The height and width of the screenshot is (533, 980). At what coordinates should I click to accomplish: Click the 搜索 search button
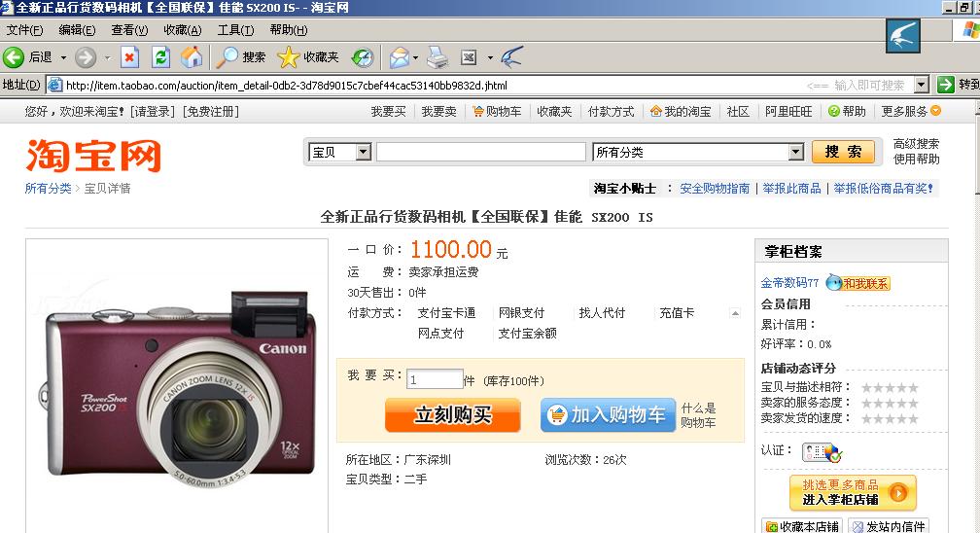click(843, 152)
